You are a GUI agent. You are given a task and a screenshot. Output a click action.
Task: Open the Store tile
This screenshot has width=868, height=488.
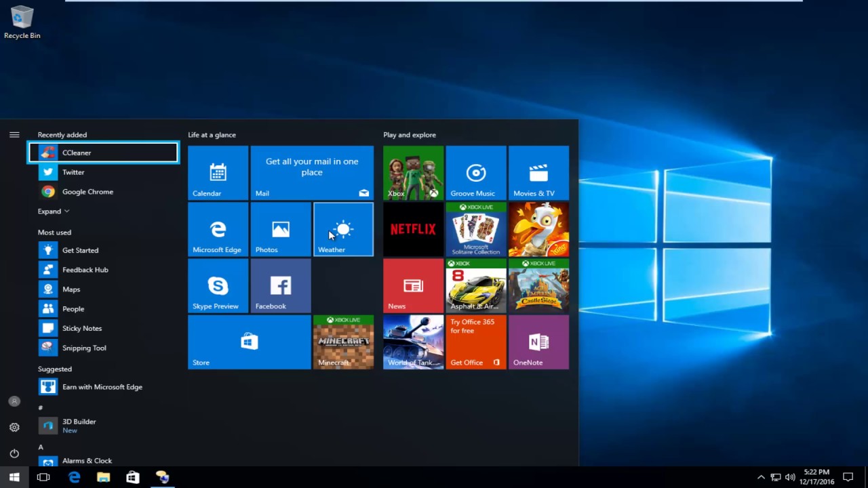coord(250,342)
